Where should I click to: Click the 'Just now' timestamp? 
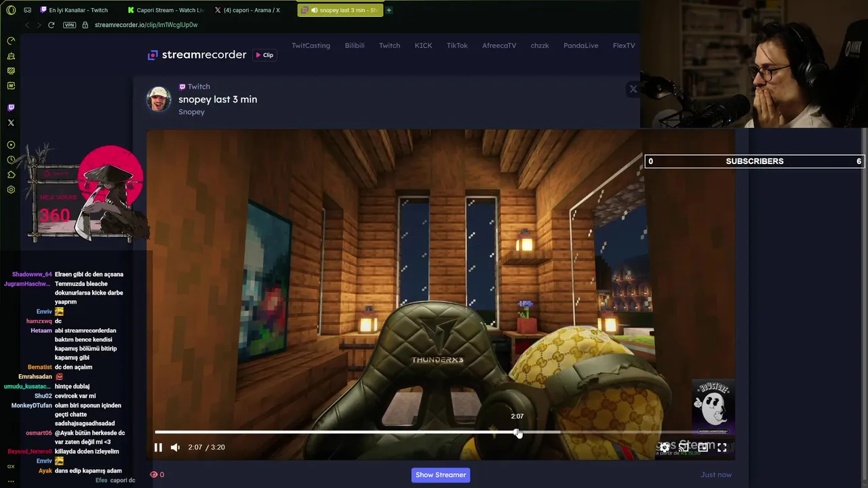click(716, 474)
